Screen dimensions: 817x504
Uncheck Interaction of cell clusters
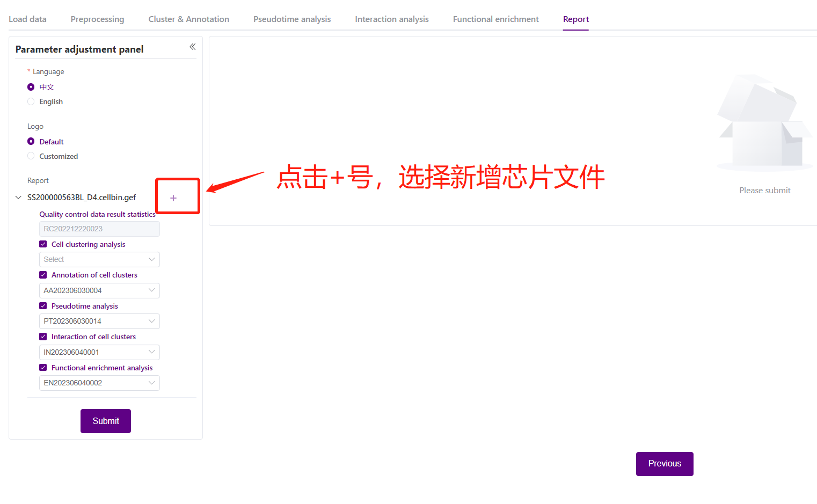[x=43, y=337]
